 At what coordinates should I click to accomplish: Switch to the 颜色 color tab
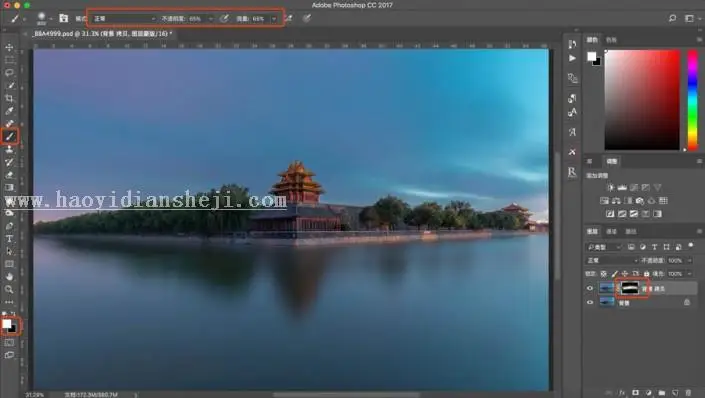click(592, 40)
